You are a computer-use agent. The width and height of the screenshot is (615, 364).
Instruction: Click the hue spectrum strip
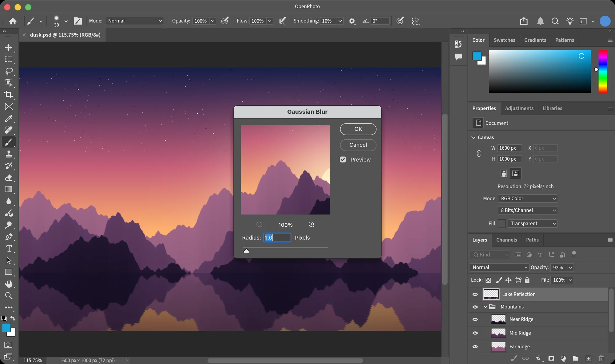click(603, 71)
